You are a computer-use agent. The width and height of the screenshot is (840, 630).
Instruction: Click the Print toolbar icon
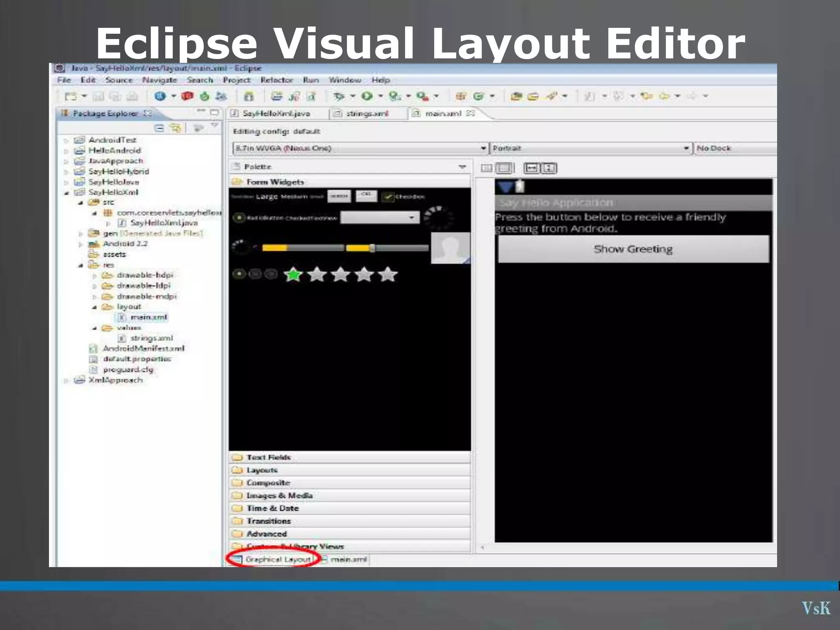pos(132,96)
